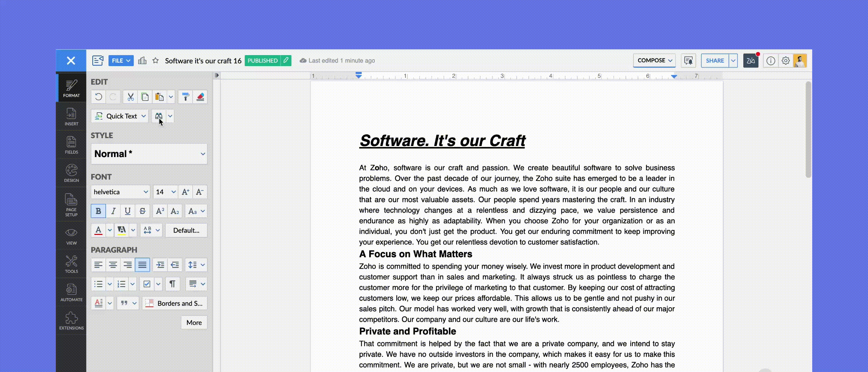
Task: Click the user profile avatar
Action: (x=800, y=61)
